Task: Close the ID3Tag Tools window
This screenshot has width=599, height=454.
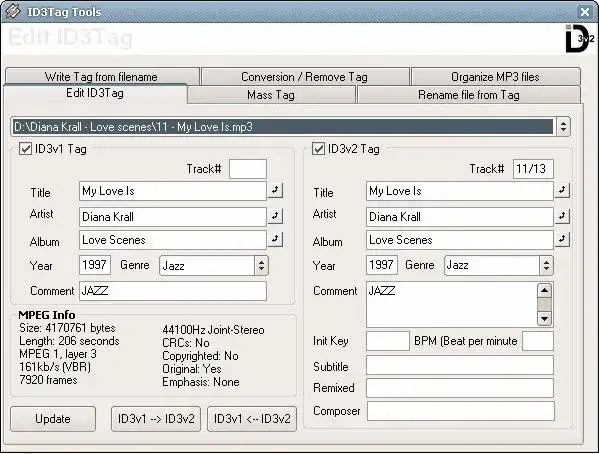Action: coord(584,12)
